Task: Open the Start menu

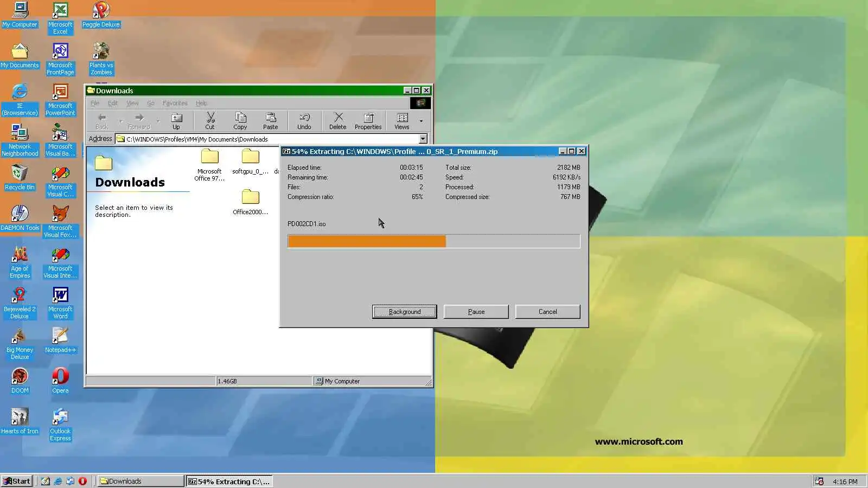Action: (x=17, y=481)
